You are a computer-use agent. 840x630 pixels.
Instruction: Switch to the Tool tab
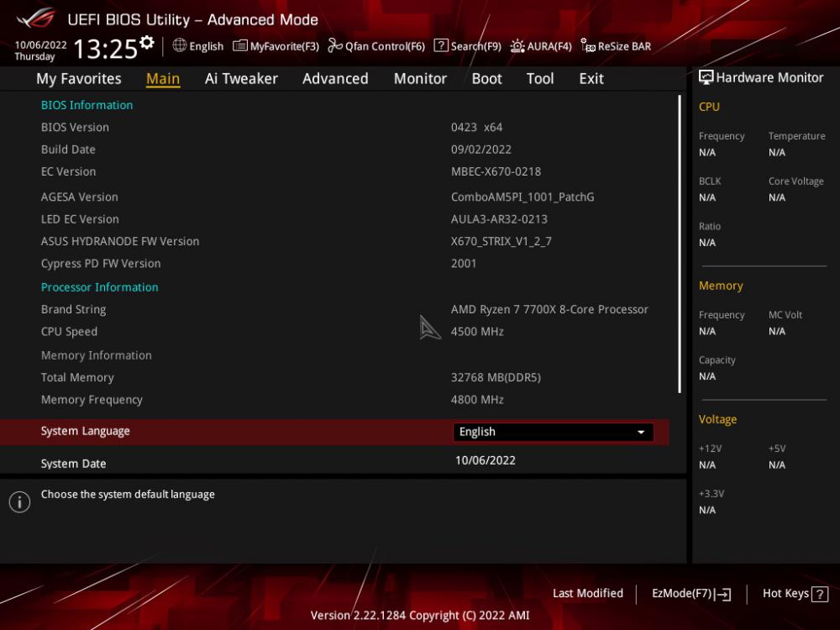coord(540,79)
